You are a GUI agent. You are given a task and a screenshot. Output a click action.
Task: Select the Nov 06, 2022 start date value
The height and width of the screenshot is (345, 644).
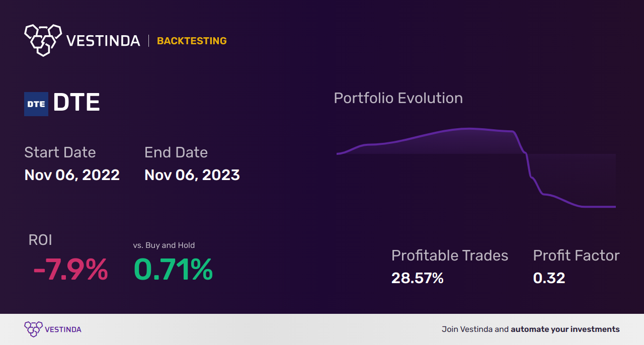coord(72,175)
